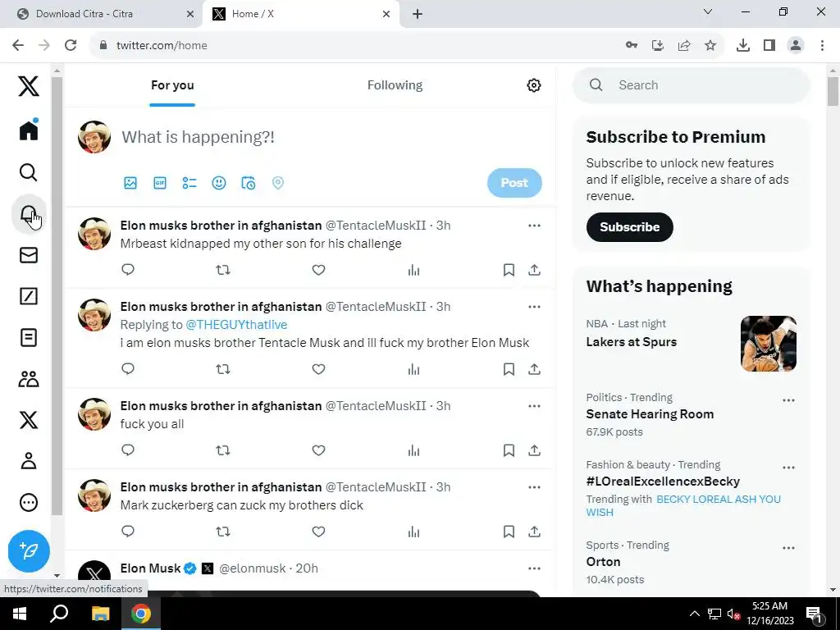Add a GIF in the composer

pyautogui.click(x=160, y=183)
